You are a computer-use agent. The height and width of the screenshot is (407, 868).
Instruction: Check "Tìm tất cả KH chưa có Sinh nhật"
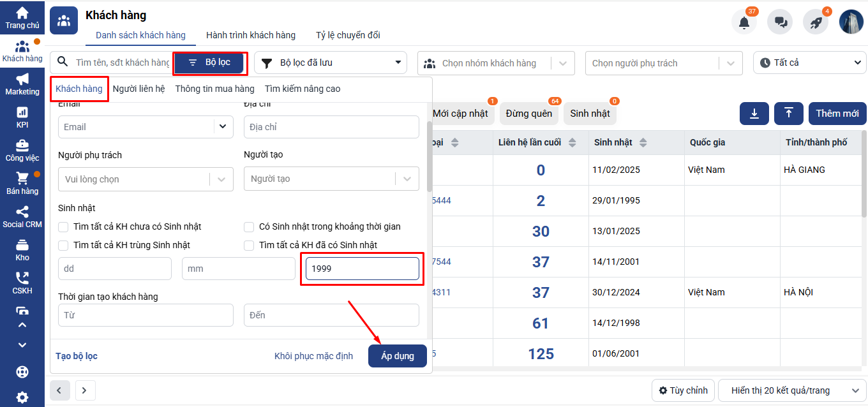tap(63, 227)
